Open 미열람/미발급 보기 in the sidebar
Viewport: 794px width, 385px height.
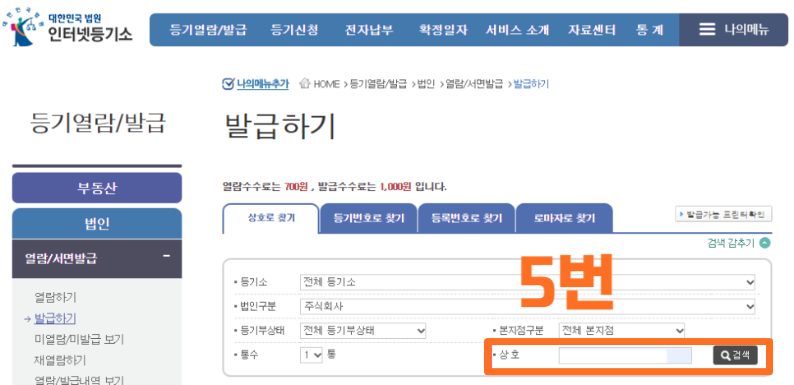79,339
